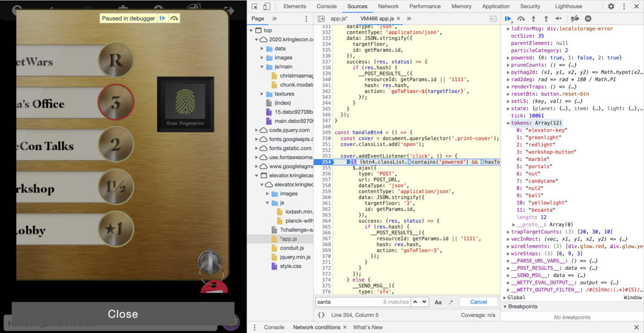Activate the inspect element picker icon
The height and width of the screenshot is (333, 644).
tap(255, 6)
